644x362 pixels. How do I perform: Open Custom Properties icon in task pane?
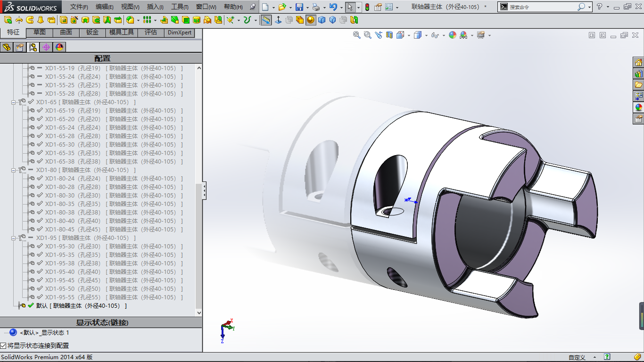point(639,119)
